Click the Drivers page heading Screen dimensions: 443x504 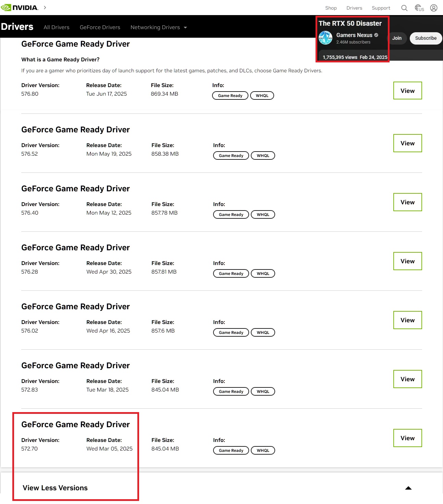pos(17,27)
